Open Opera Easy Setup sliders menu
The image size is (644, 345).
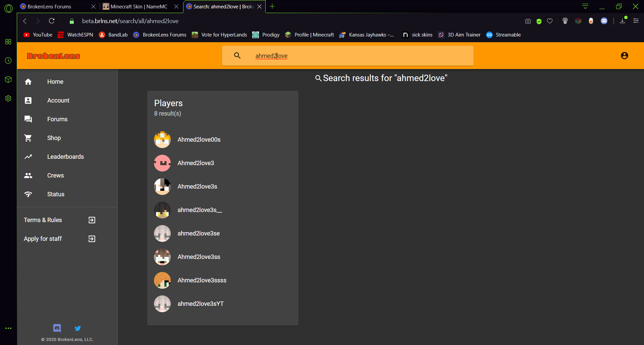click(636, 21)
